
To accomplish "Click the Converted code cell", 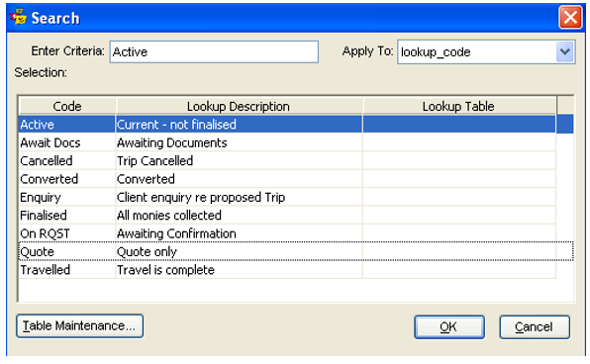I will coord(67,179).
